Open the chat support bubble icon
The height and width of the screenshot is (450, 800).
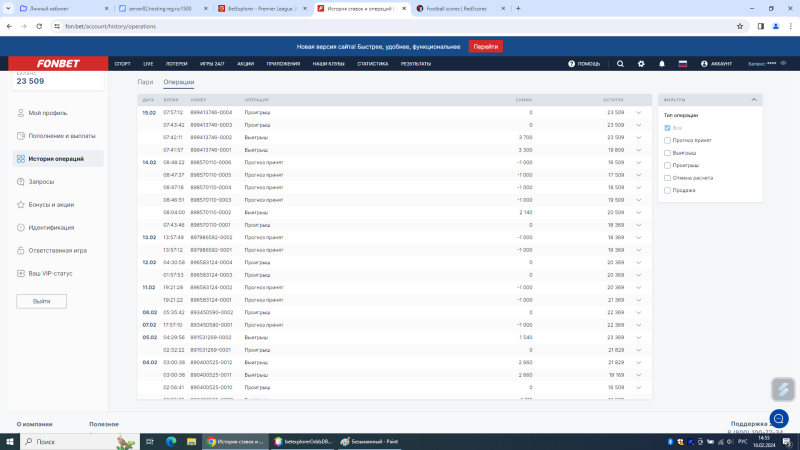coord(779,417)
